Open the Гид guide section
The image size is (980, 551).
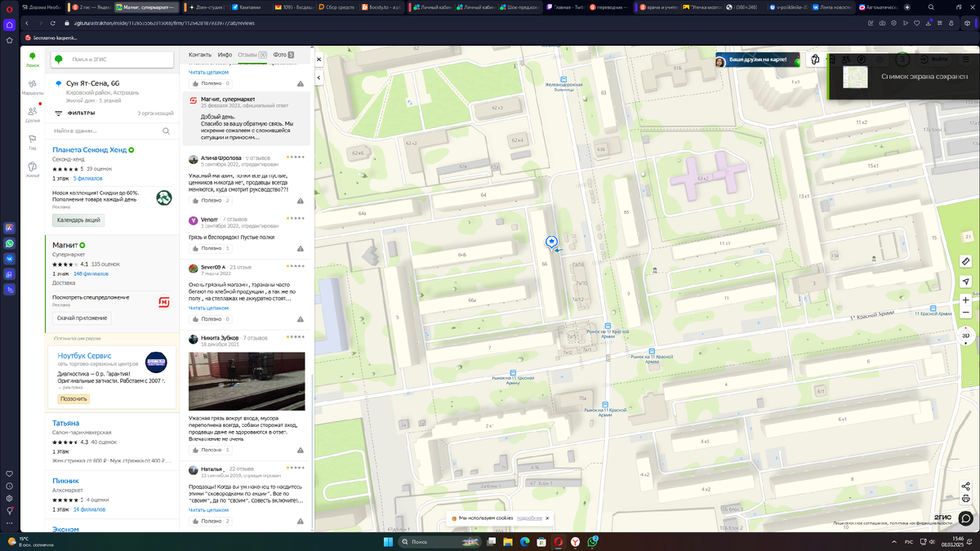point(33,142)
